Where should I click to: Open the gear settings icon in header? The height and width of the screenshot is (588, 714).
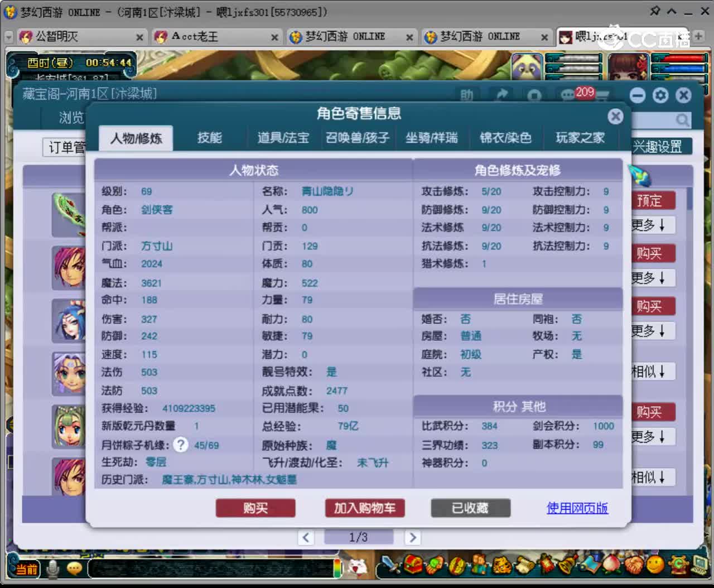pyautogui.click(x=660, y=95)
